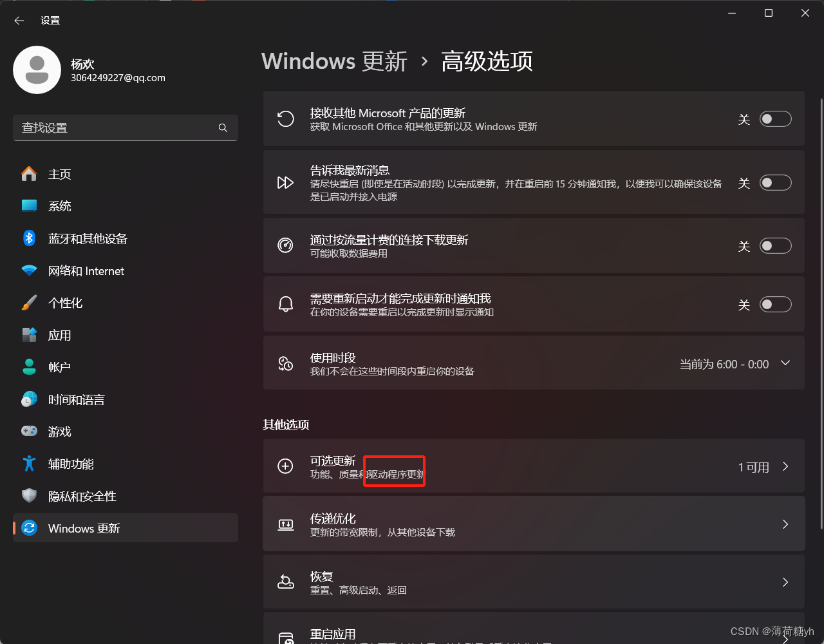824x644 pixels.
Task: Open 个性化 section
Action: (126, 303)
